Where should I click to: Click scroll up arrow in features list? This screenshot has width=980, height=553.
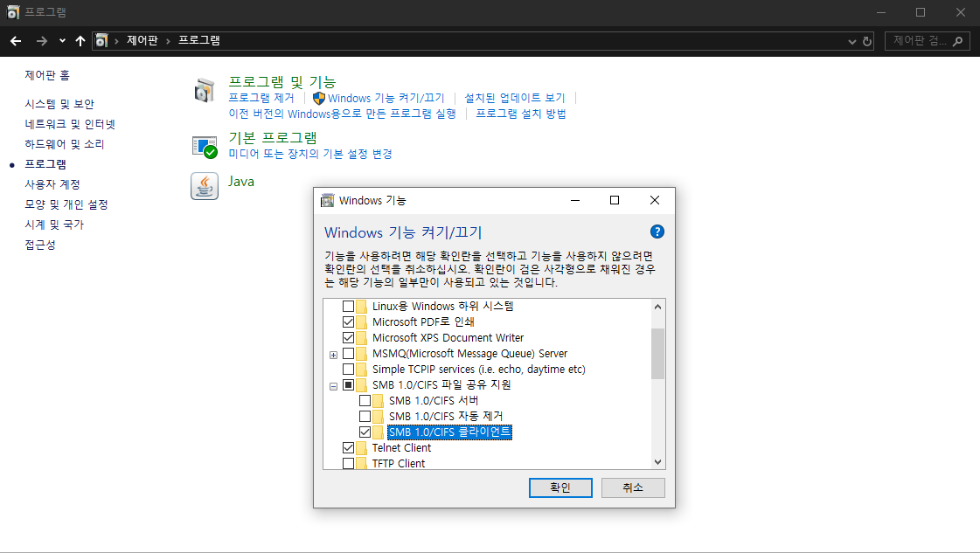pos(657,306)
